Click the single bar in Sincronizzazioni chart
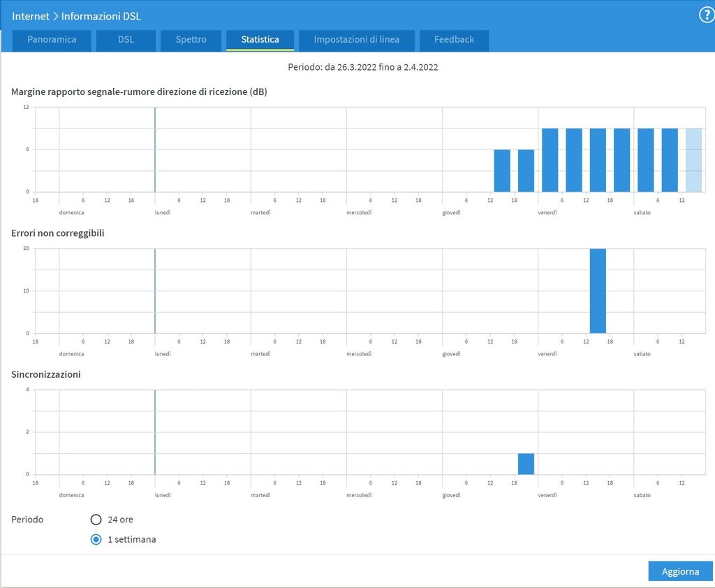 (x=526, y=464)
